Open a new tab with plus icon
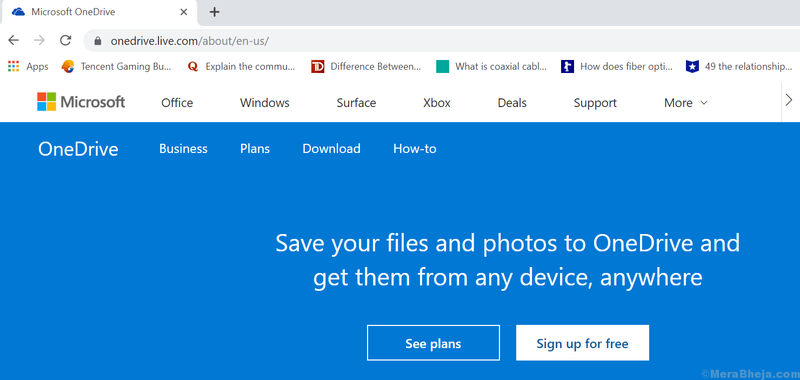Viewport: 800px width, 380px height. (215, 12)
